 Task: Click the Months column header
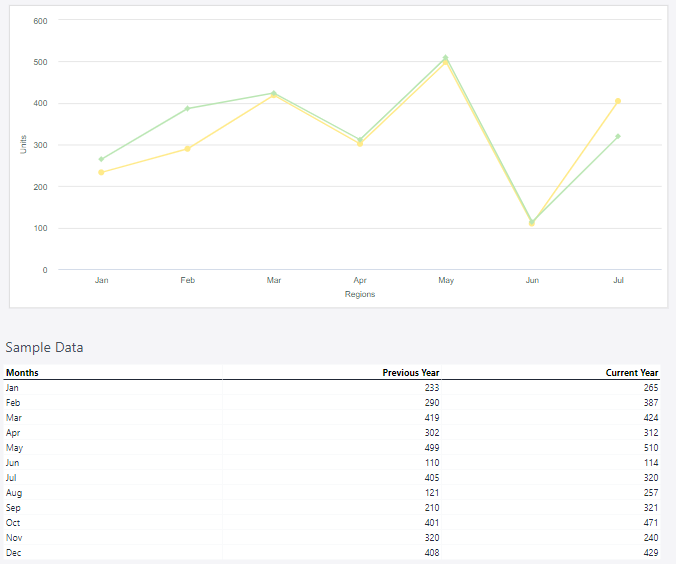[x=22, y=373]
